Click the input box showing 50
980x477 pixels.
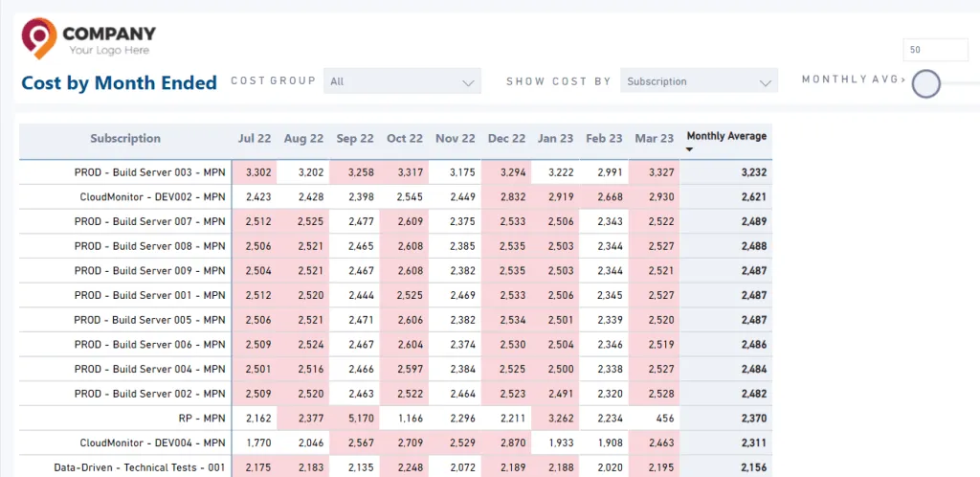tap(936, 50)
